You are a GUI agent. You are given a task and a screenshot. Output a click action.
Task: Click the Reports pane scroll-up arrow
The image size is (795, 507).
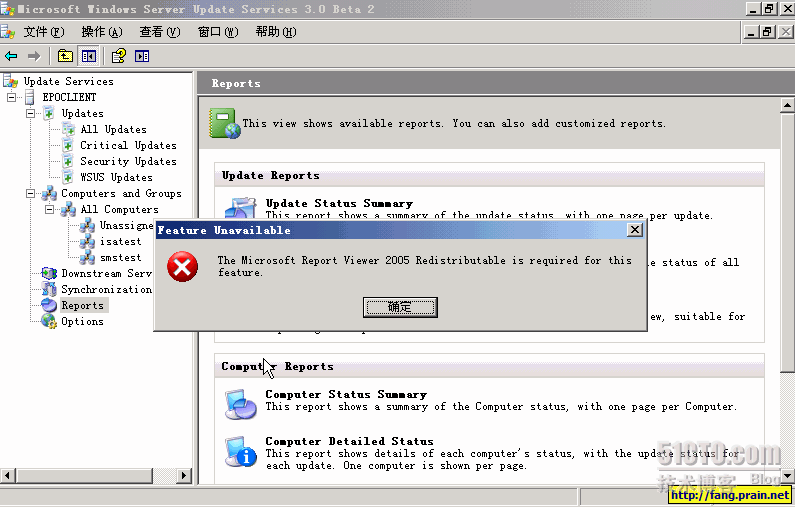787,105
